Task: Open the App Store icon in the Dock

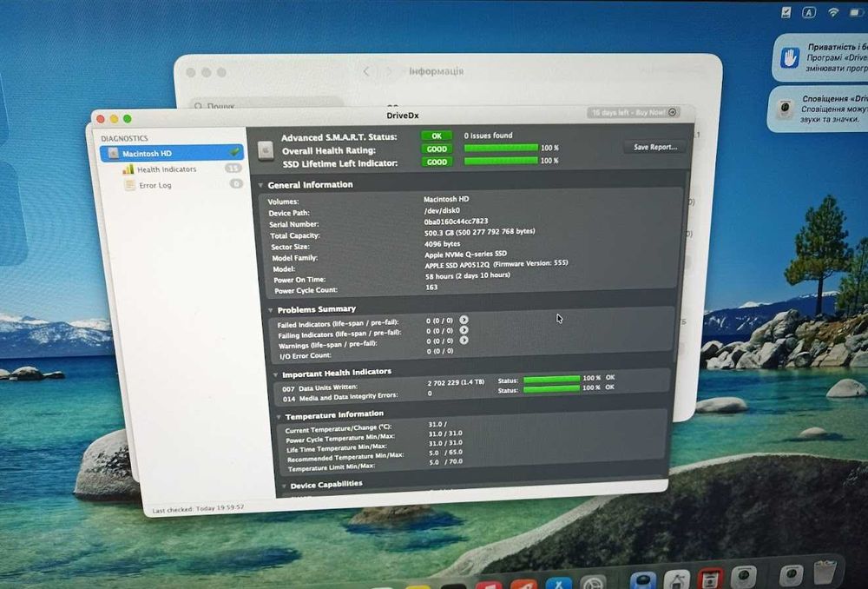Action: (558, 583)
